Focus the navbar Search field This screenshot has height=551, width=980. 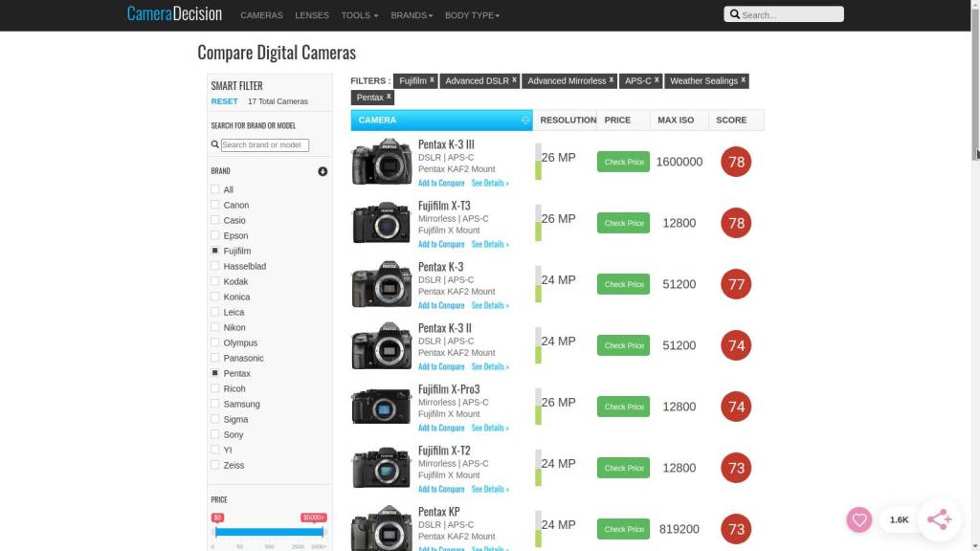click(x=784, y=14)
